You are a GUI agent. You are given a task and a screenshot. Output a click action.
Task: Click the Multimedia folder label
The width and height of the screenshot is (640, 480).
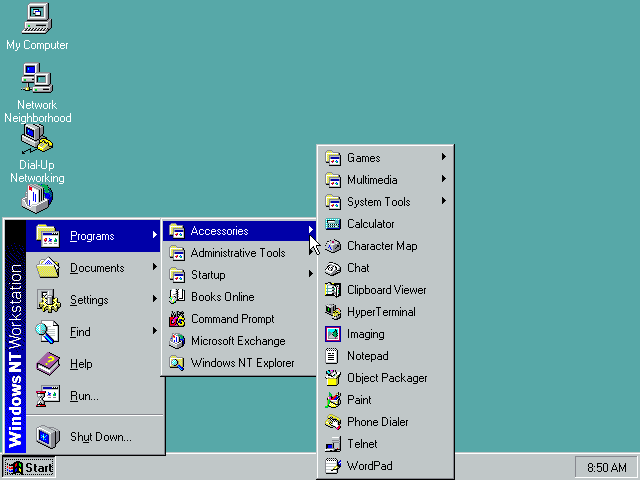372,180
